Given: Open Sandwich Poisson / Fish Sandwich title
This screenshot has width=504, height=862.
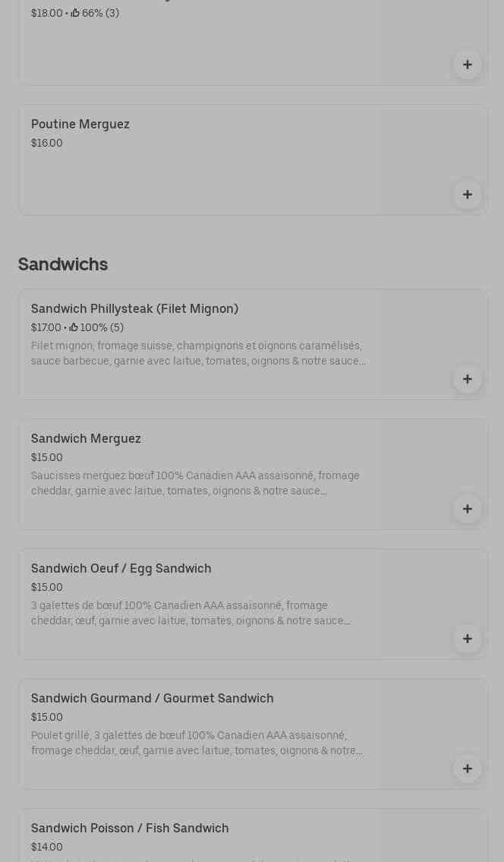Looking at the screenshot, I should (130, 828).
